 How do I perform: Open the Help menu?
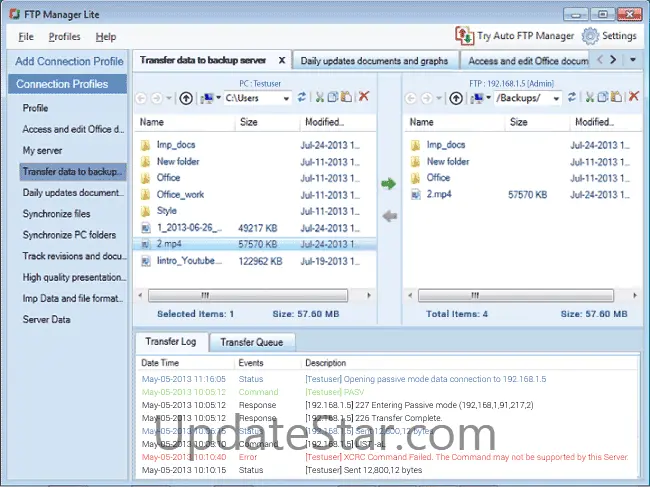click(x=106, y=37)
